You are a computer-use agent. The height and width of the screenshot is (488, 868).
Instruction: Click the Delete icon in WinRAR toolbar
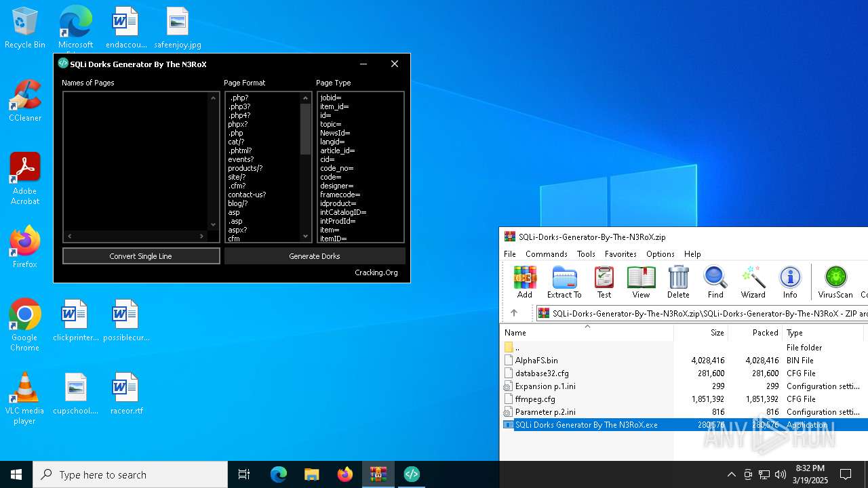pyautogui.click(x=678, y=281)
